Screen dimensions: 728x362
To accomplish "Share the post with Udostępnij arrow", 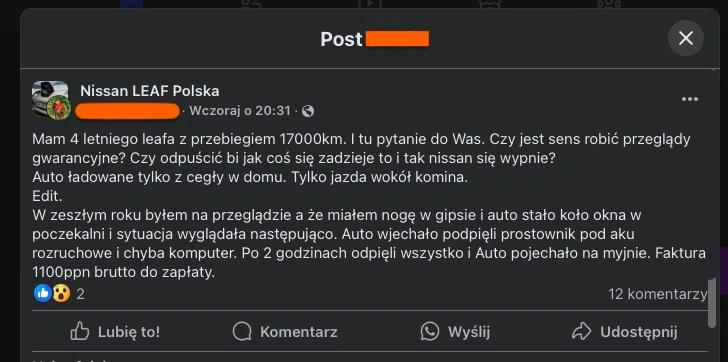I will click(624, 331).
